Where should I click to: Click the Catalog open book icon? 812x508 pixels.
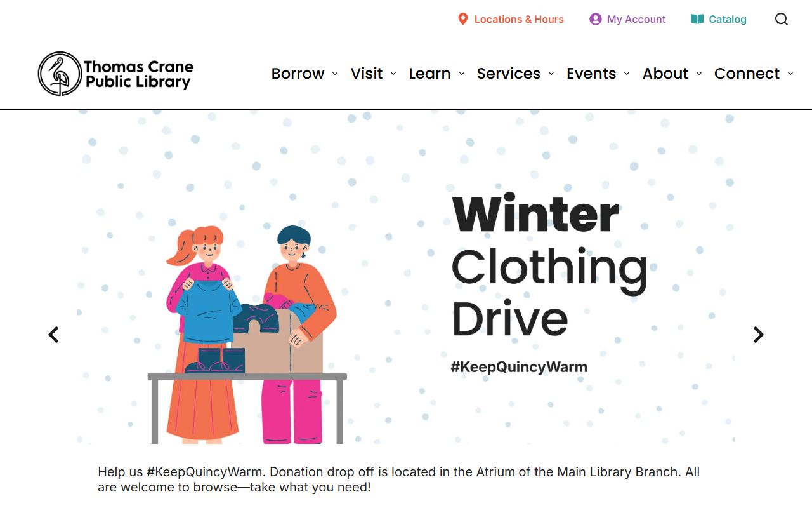[x=697, y=19]
